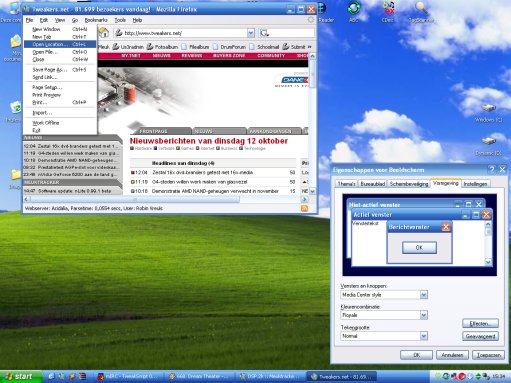Click the horizontal scrollbar in Firefox page
Screen dimensions: 511x383
click(135, 199)
